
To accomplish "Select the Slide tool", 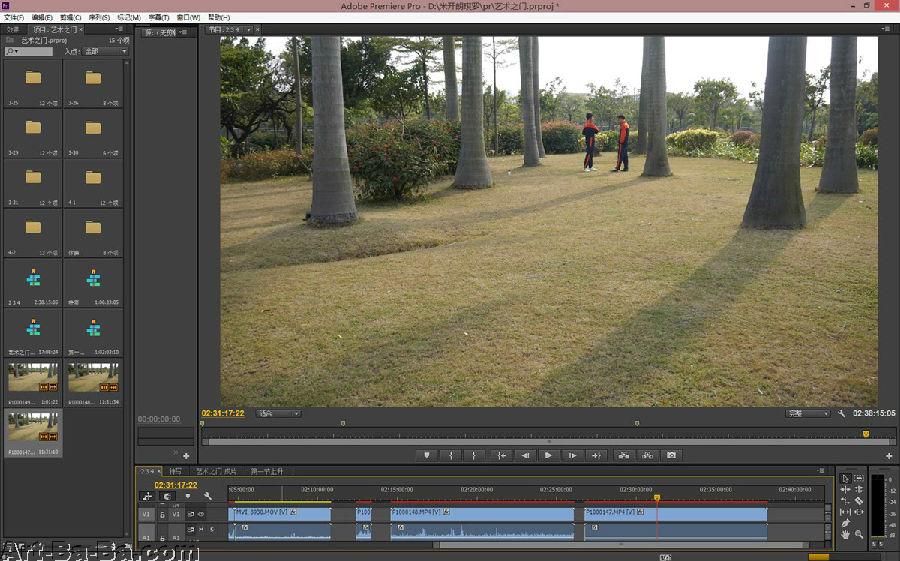I will coord(859,512).
